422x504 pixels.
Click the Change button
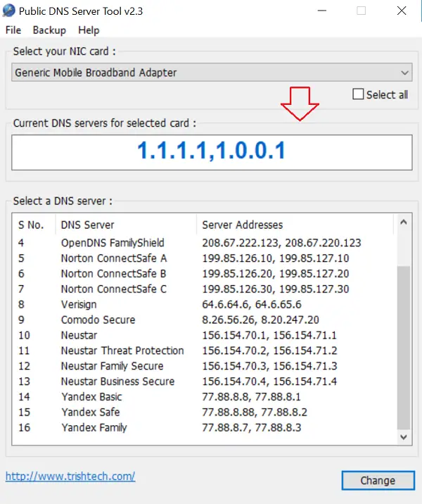pos(378,481)
